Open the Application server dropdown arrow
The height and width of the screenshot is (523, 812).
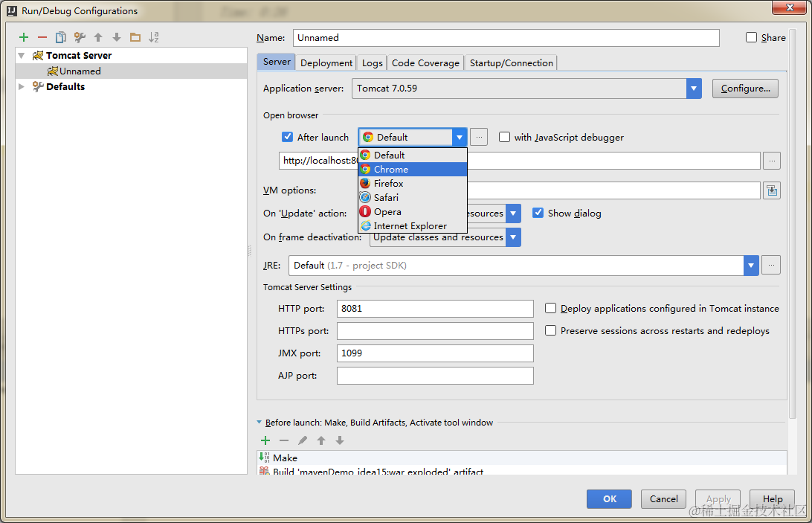click(694, 89)
